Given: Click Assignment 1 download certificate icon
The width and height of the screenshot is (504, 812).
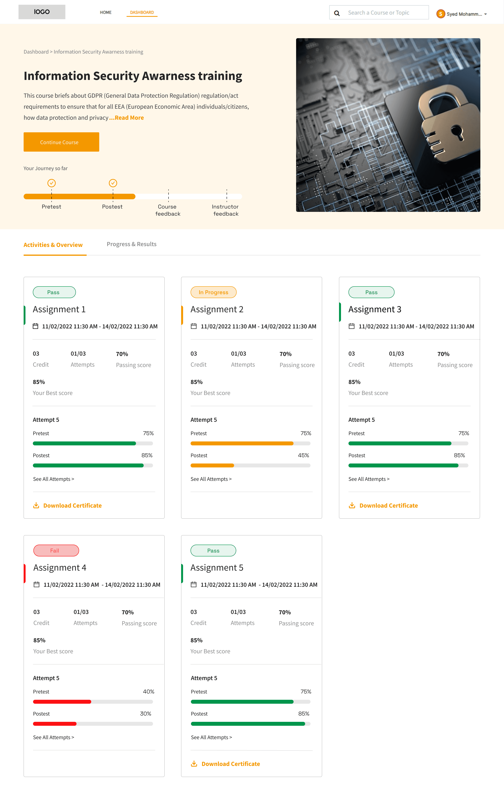Looking at the screenshot, I should [36, 505].
